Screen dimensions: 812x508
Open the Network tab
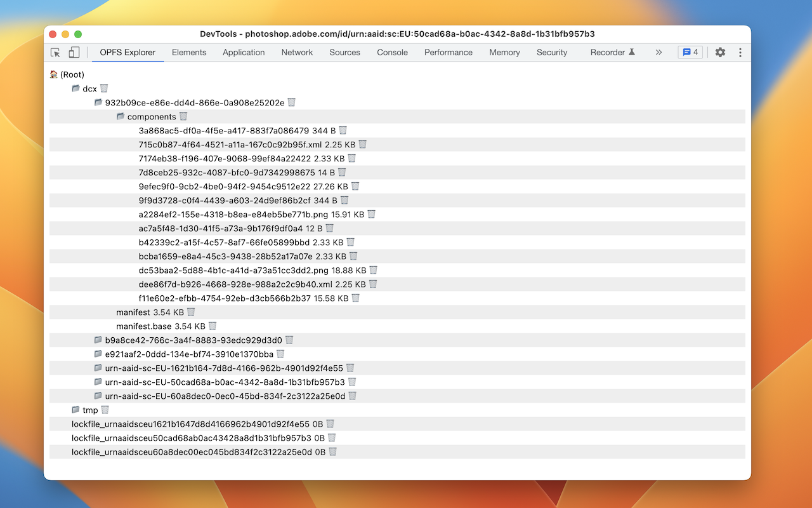pyautogui.click(x=297, y=53)
